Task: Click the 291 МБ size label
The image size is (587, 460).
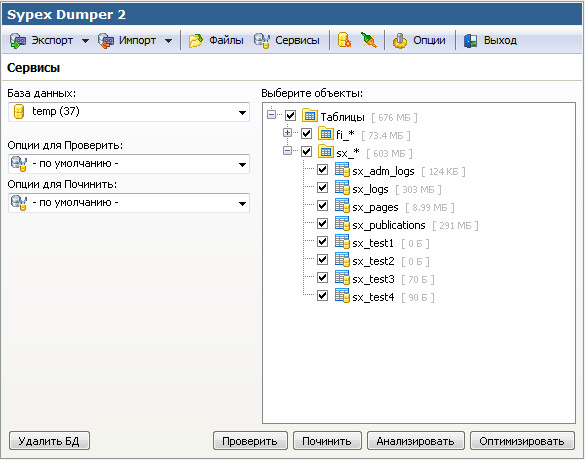Action: click(455, 226)
